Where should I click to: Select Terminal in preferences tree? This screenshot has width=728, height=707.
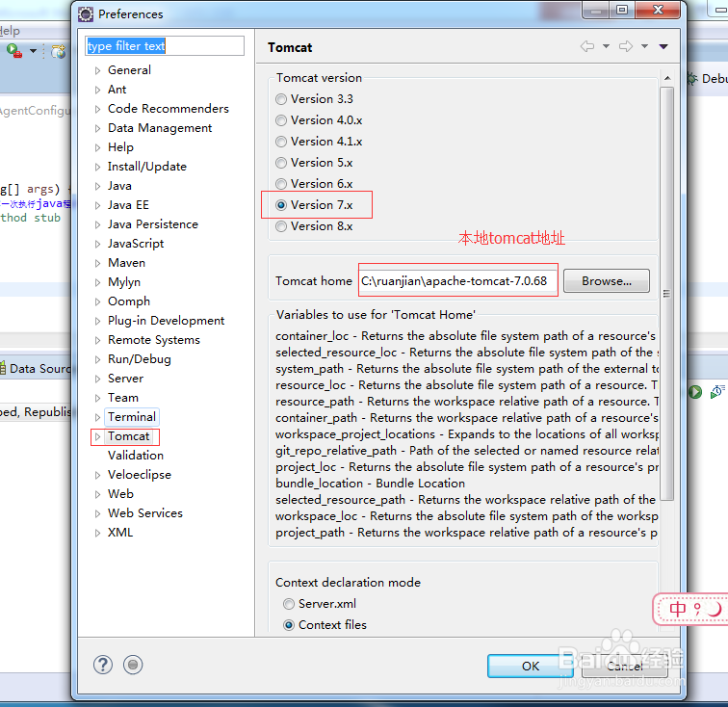pyautogui.click(x=132, y=417)
